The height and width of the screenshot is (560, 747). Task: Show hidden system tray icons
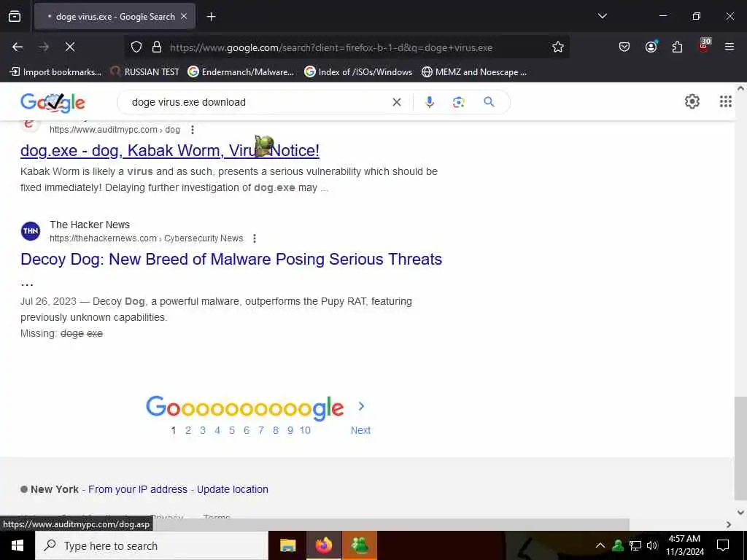600,545
